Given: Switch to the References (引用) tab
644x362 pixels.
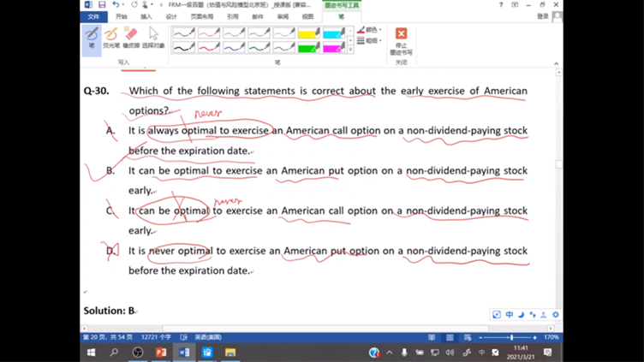Looking at the screenshot, I should click(x=232, y=16).
